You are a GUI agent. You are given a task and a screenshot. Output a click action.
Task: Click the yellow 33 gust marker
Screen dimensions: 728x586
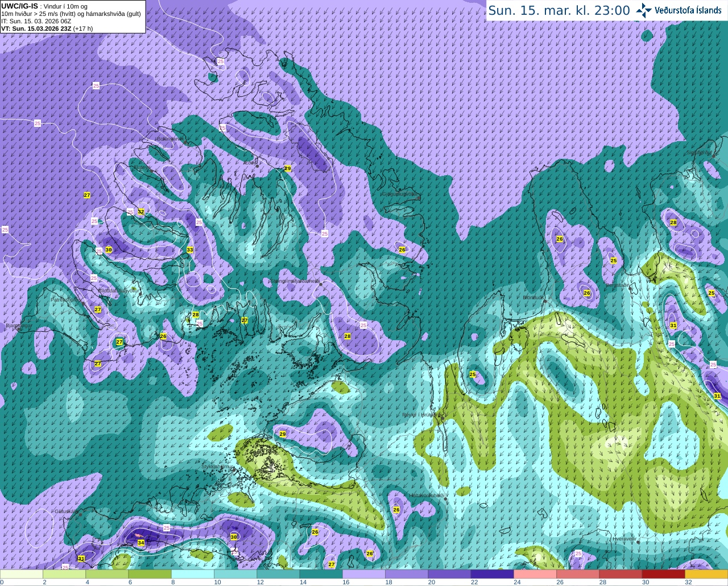tap(190, 250)
